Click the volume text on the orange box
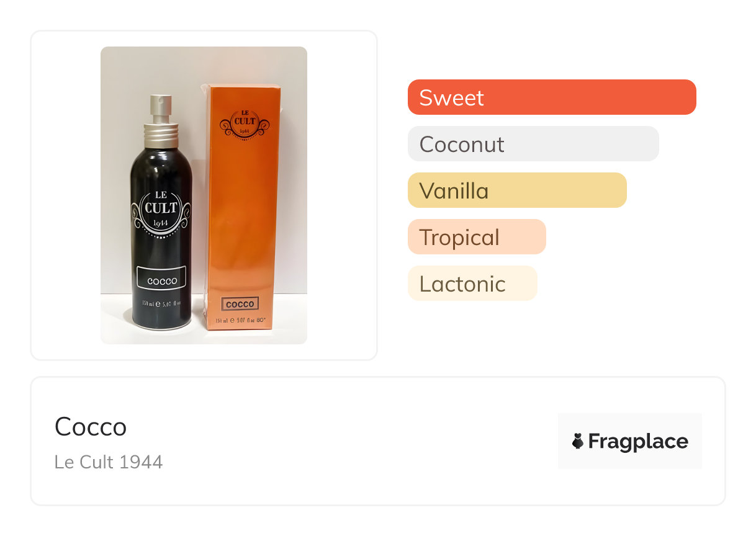The image size is (756, 536). 240,321
